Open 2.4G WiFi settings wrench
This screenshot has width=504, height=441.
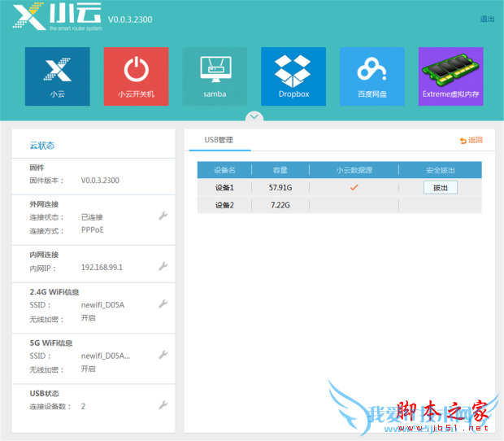click(x=163, y=304)
